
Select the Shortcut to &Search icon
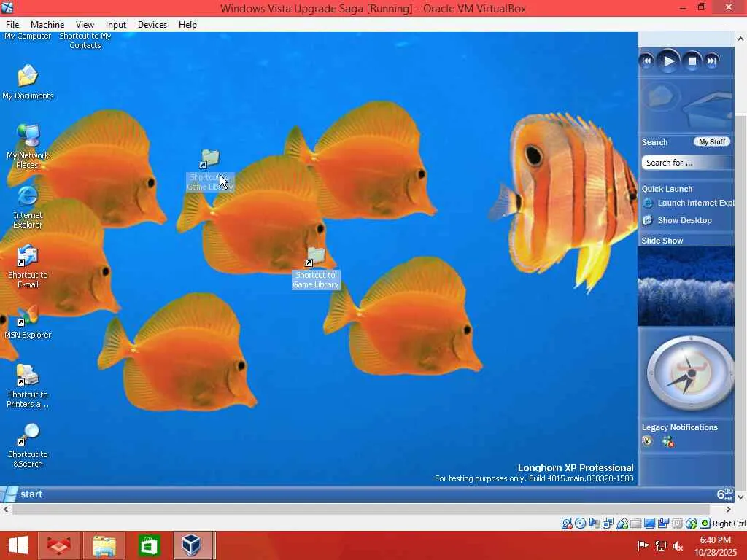(x=28, y=446)
